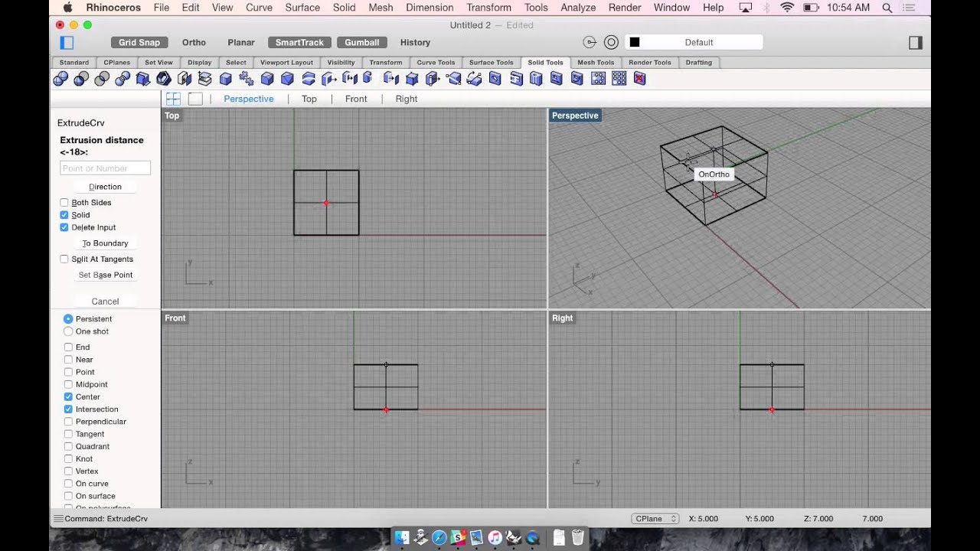The image size is (980, 551).
Task: Select the Boolean Split tool icon
Action: click(x=123, y=79)
